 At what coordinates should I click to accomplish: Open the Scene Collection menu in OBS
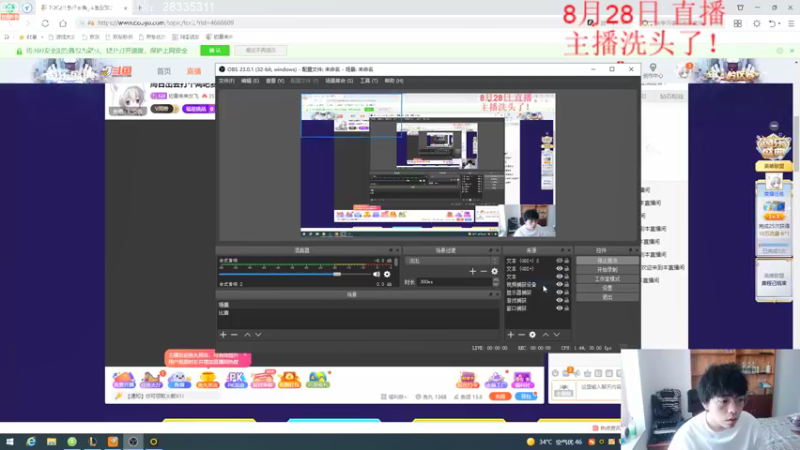pos(339,81)
